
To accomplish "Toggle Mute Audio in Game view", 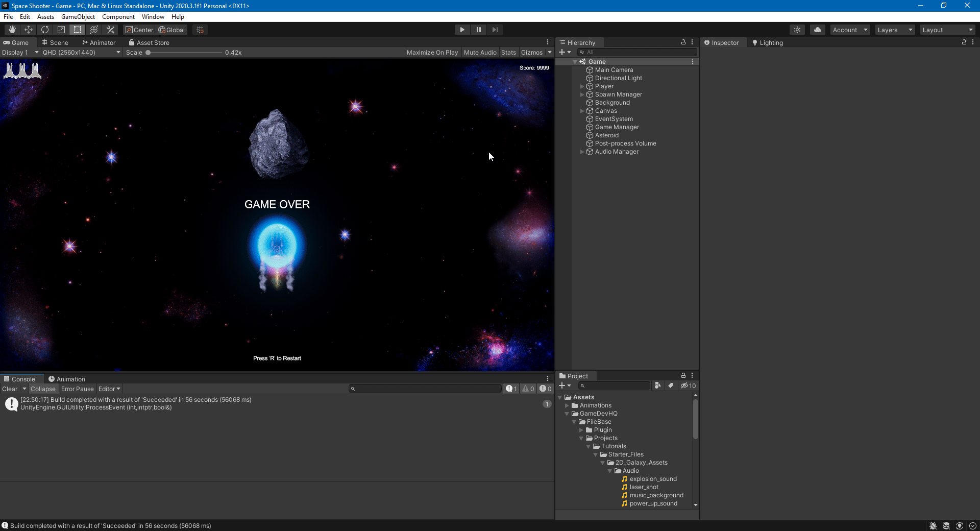I will coord(480,52).
